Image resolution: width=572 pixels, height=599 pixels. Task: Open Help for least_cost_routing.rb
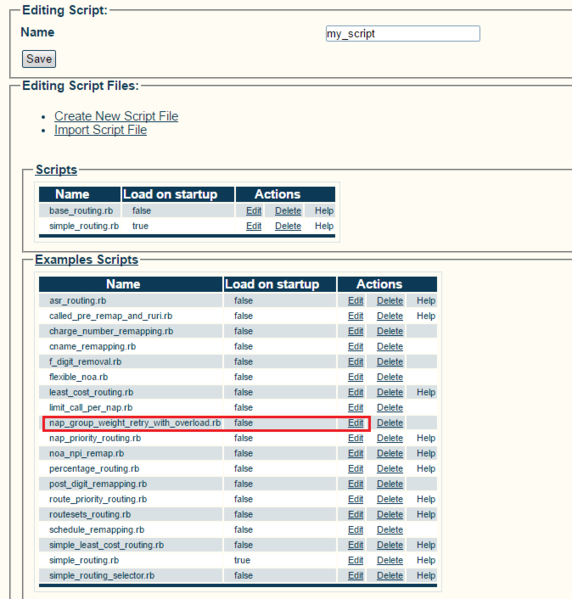click(426, 392)
